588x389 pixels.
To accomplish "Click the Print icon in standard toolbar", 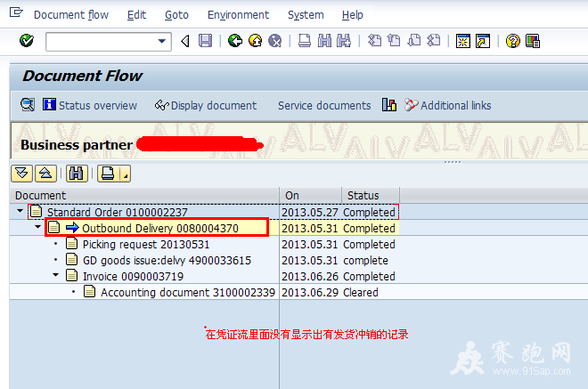I will click(x=305, y=41).
